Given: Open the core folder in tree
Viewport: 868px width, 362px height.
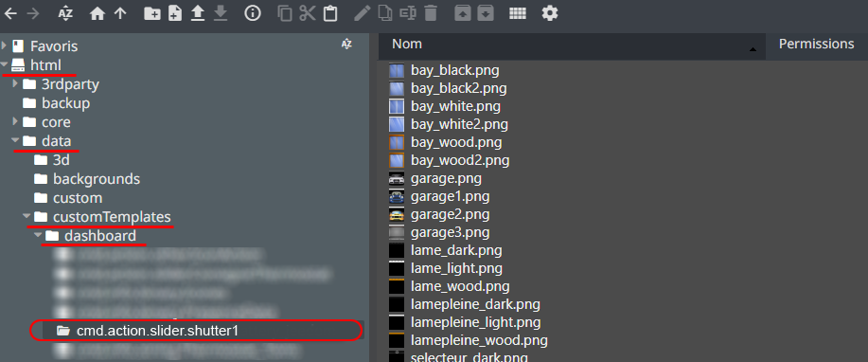Looking at the screenshot, I should coord(56,122).
